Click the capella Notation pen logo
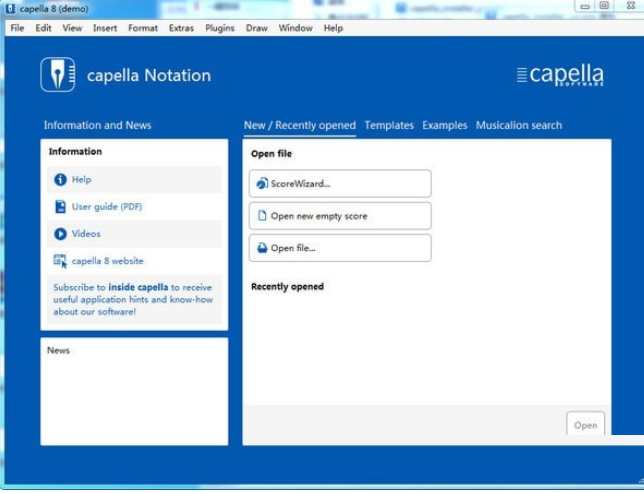The width and height of the screenshot is (644, 493). point(58,74)
